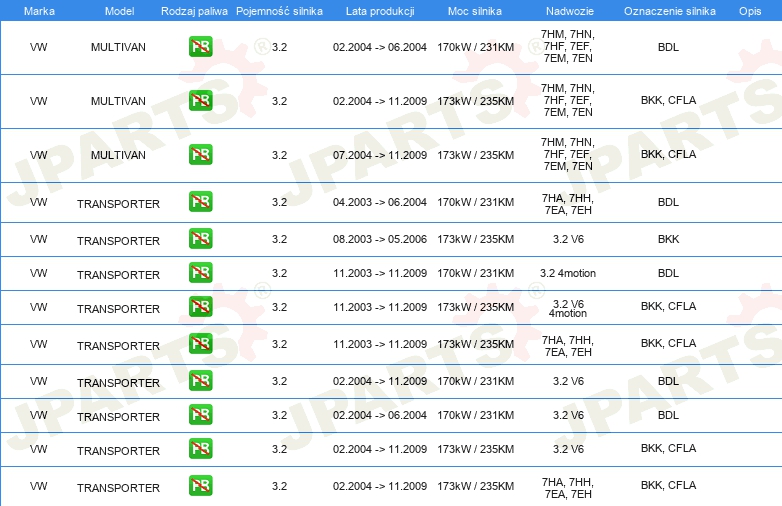Click engine size '3.2' in the '3.2 V6 4motion' row
The width and height of the screenshot is (782, 506).
(279, 307)
